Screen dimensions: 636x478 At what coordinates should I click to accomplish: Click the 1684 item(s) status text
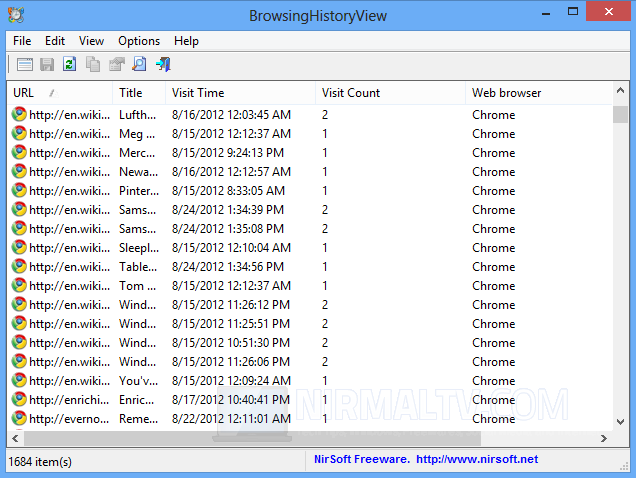pyautogui.click(x=40, y=462)
